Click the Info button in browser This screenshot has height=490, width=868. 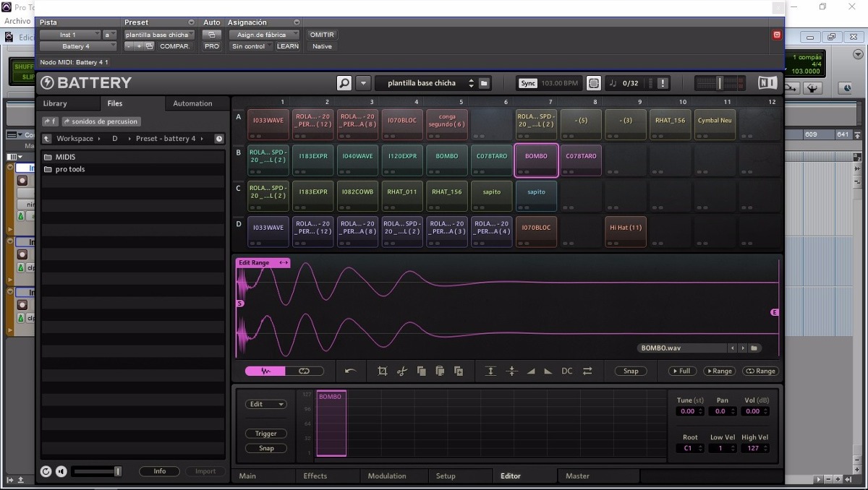(x=160, y=471)
